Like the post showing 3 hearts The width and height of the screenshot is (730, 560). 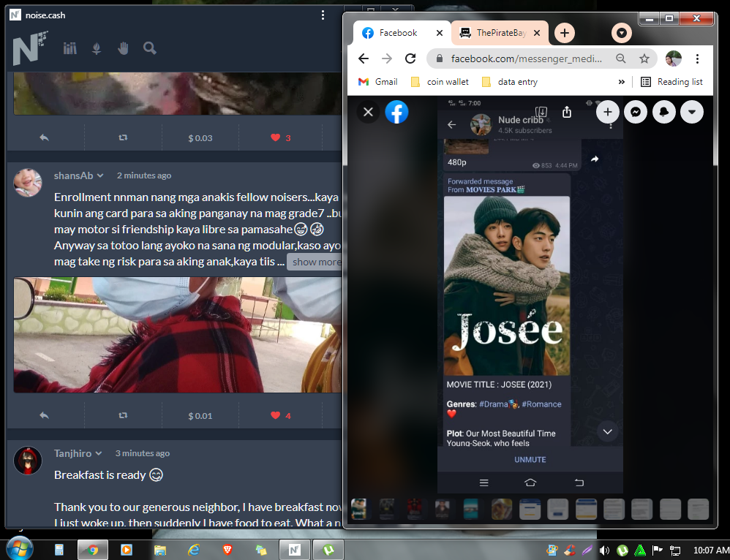(281, 137)
